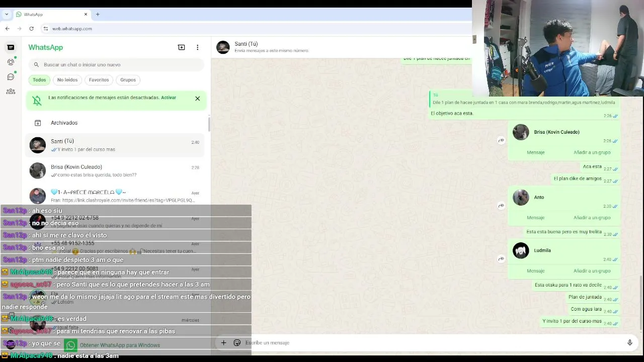Open a new browser tab
644x362 pixels.
[x=98, y=14]
